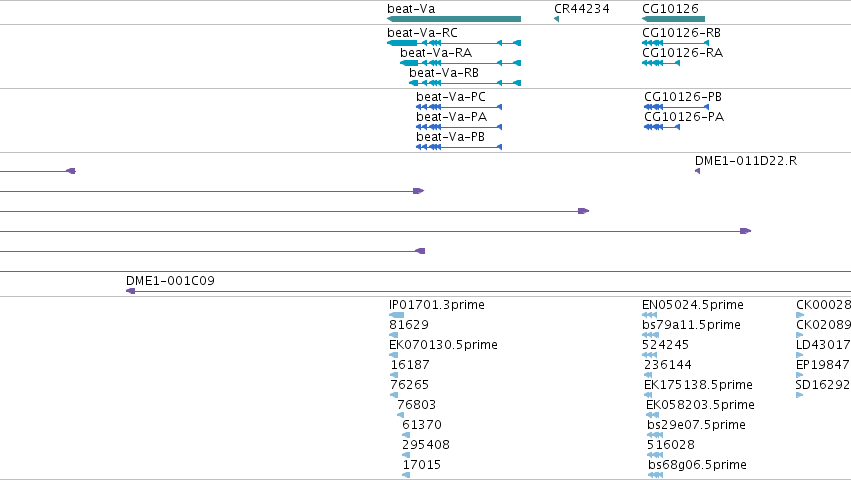Select the LD43017 EST label
This screenshot has width=851, height=480.
[x=823, y=345]
